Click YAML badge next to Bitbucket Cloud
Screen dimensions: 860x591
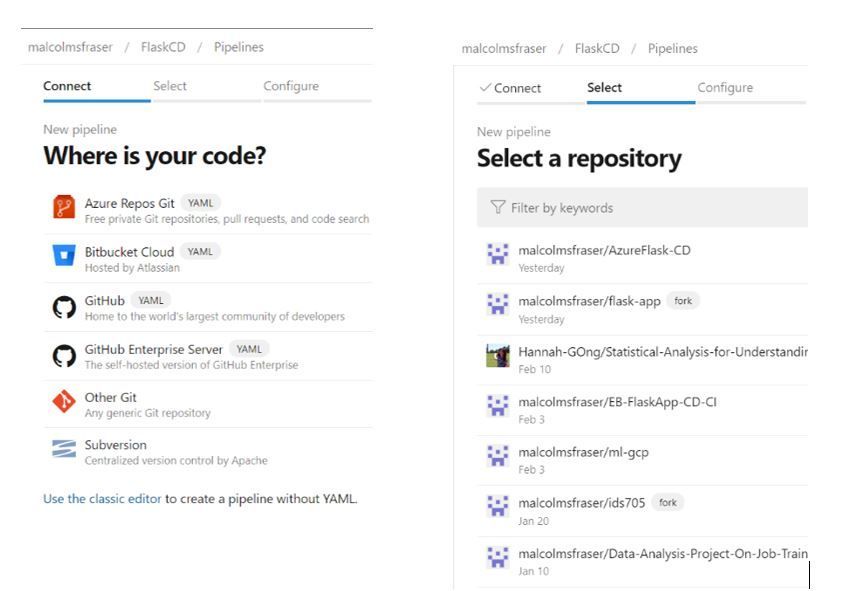pyautogui.click(x=200, y=252)
